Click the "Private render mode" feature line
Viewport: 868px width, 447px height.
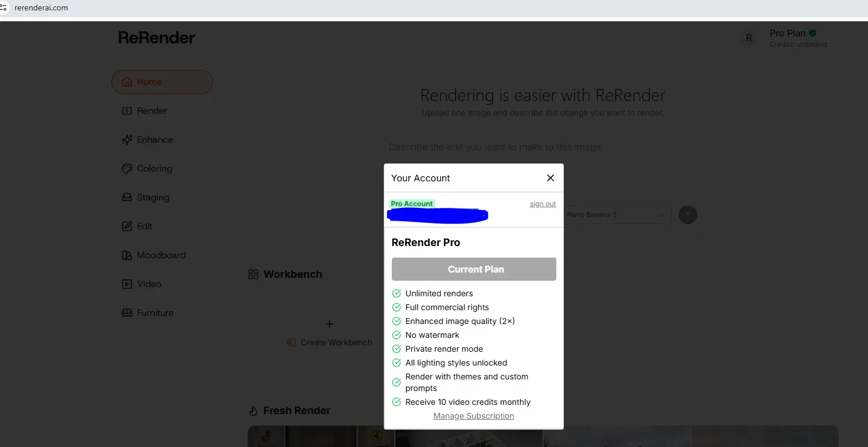point(444,349)
